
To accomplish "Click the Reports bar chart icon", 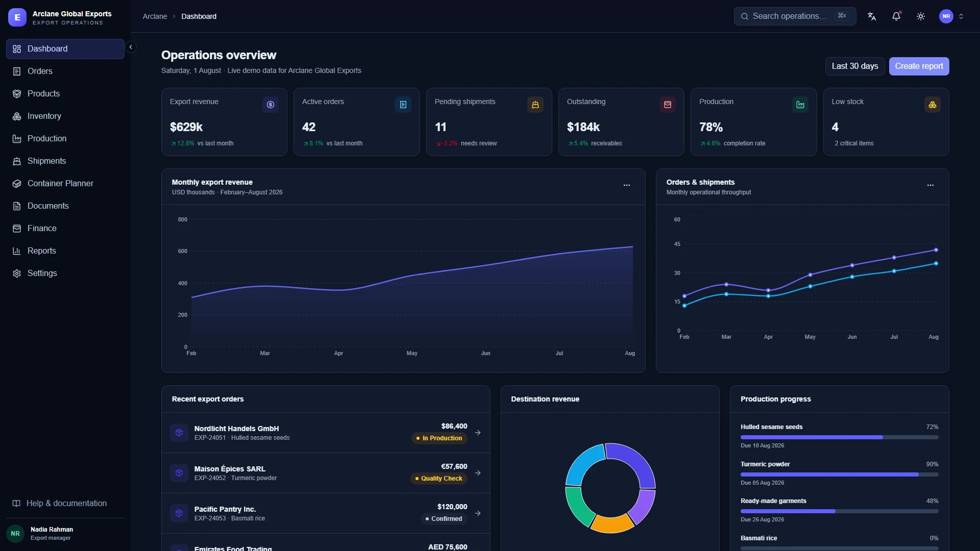I will (17, 251).
